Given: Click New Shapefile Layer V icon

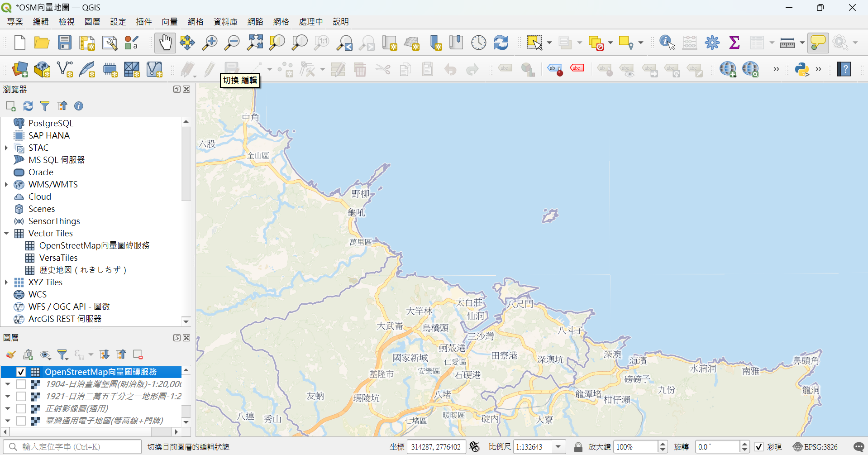Looking at the screenshot, I should 65,69.
